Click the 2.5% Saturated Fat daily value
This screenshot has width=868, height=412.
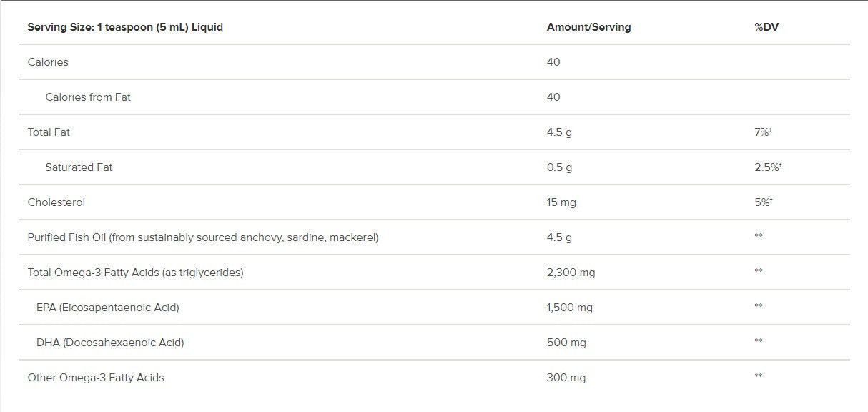(x=767, y=167)
